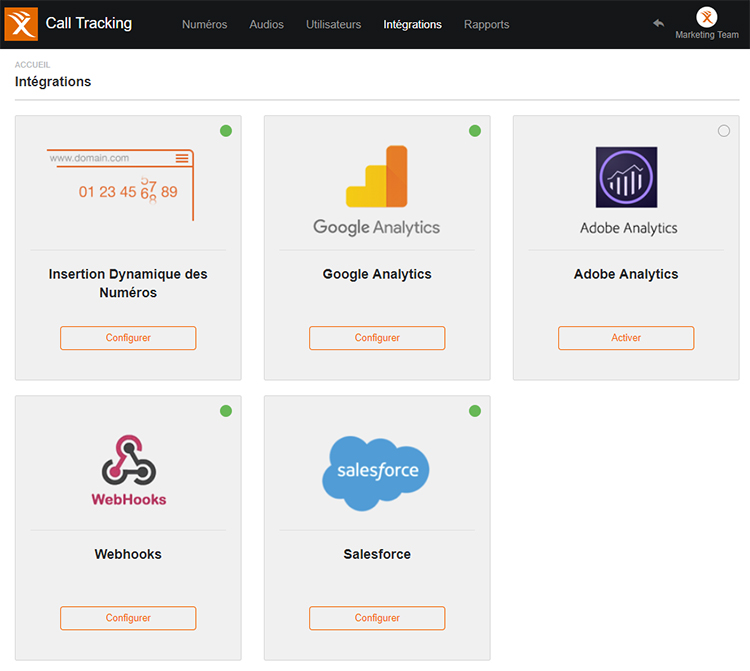Activate the Adobe Analytics integration
Screen dimensions: 750x671
coord(626,338)
